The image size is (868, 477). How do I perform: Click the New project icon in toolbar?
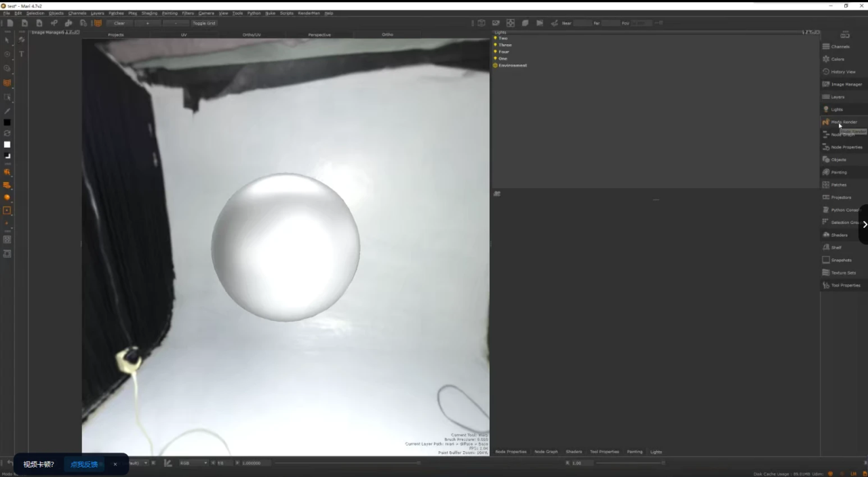click(x=10, y=23)
